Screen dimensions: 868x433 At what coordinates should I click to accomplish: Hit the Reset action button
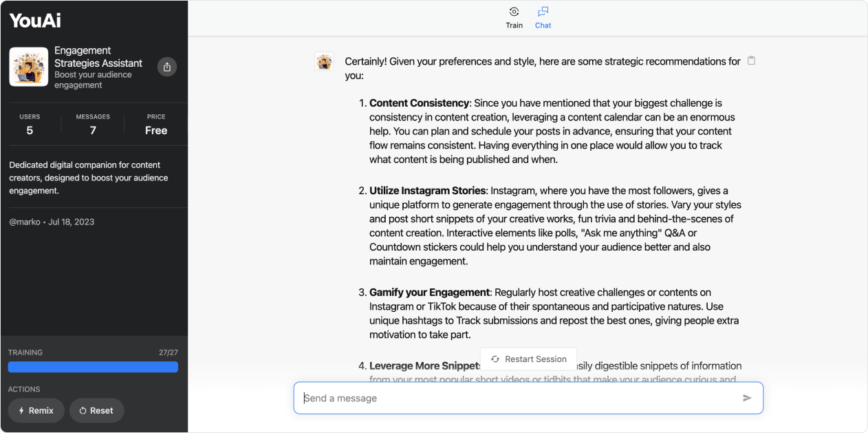[x=96, y=410]
